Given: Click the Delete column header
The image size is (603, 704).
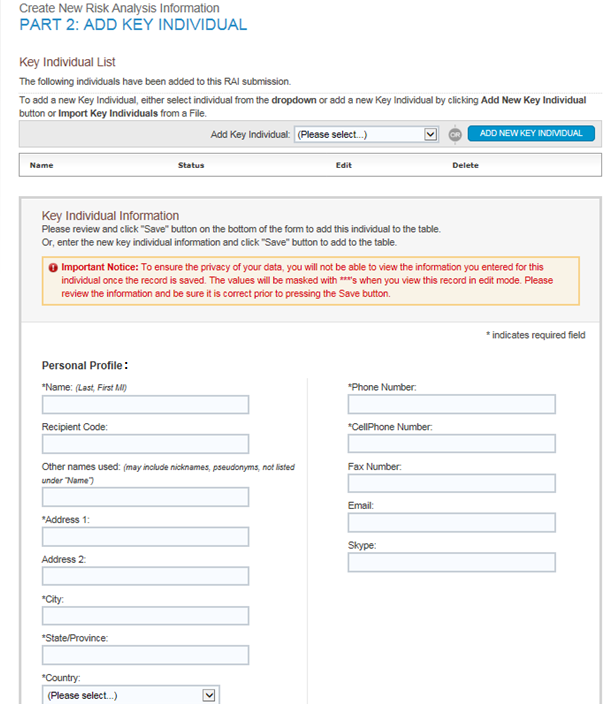Looking at the screenshot, I should (x=465, y=165).
